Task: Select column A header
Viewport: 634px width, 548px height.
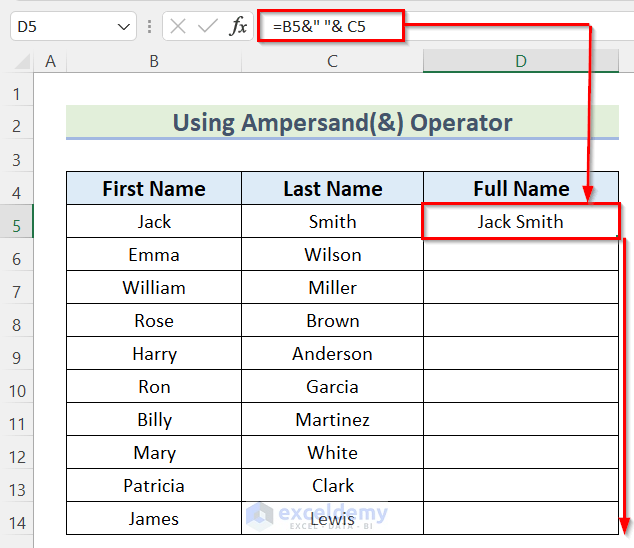Action: pos(50,61)
